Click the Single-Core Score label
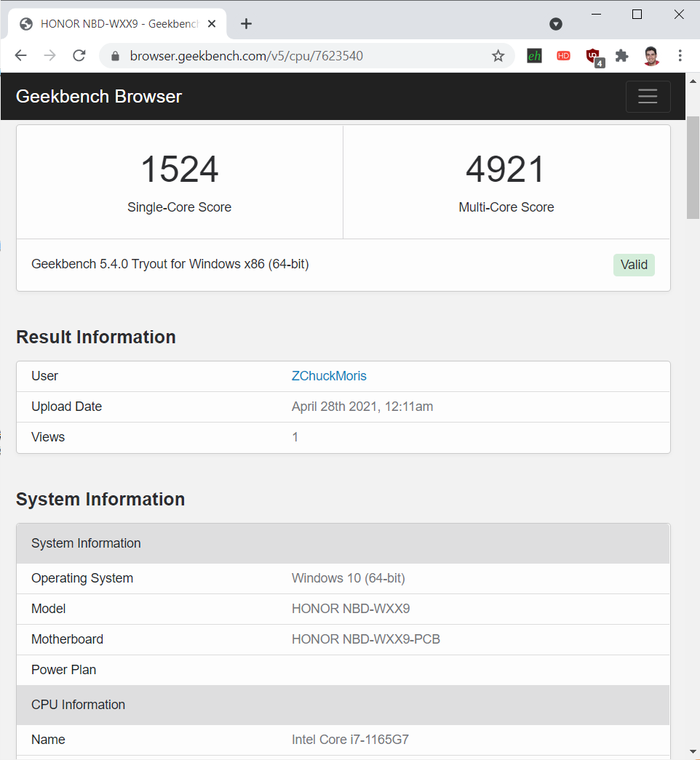This screenshot has height=760, width=700. click(x=180, y=207)
